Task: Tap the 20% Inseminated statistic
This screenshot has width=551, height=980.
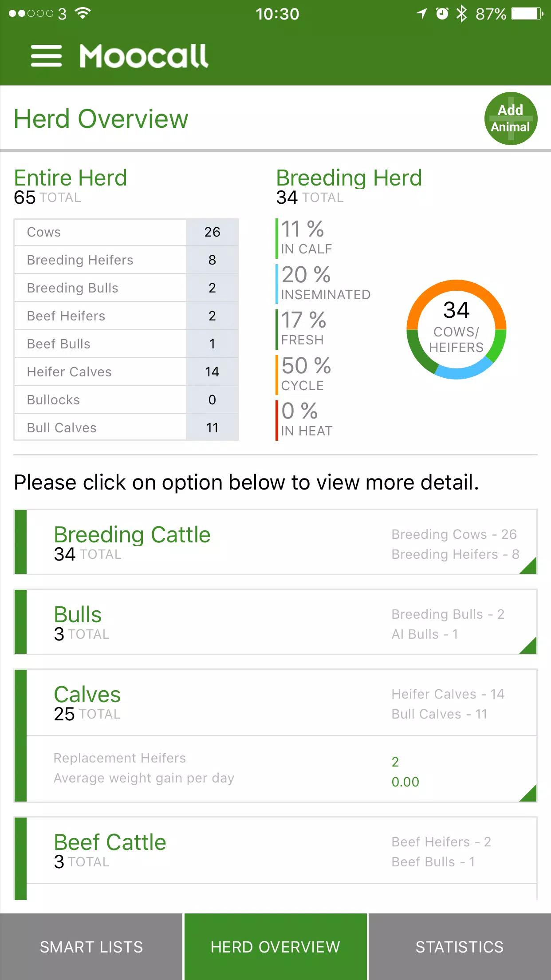Action: click(325, 283)
